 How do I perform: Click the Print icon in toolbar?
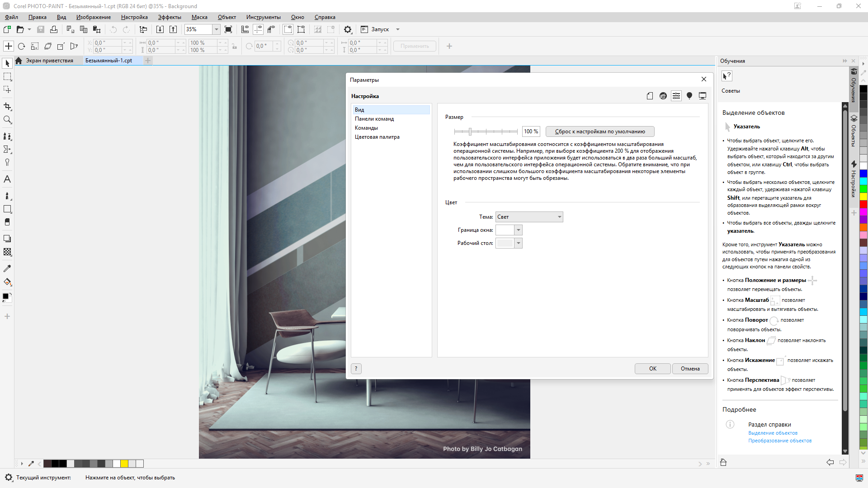click(54, 29)
